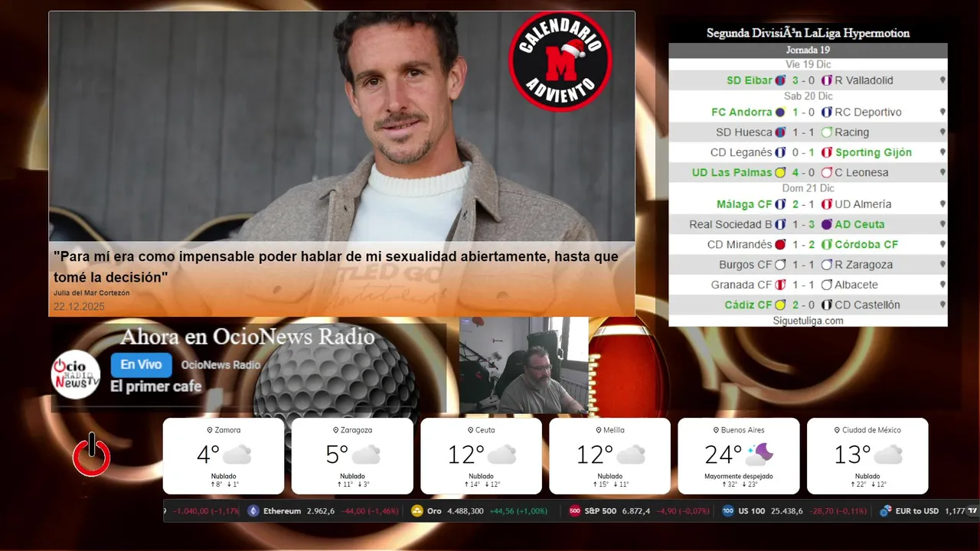Click the Ethereum coin icon in ticker

[253, 511]
